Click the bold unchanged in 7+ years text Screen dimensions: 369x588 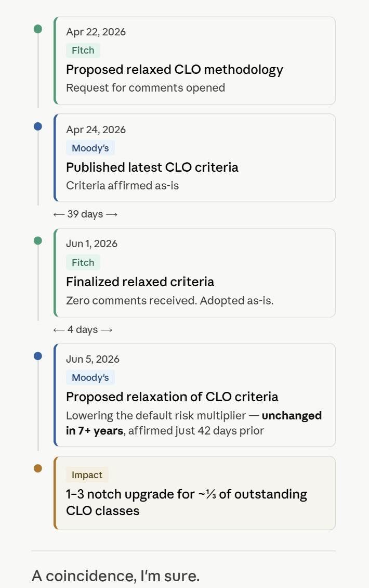[194, 423]
